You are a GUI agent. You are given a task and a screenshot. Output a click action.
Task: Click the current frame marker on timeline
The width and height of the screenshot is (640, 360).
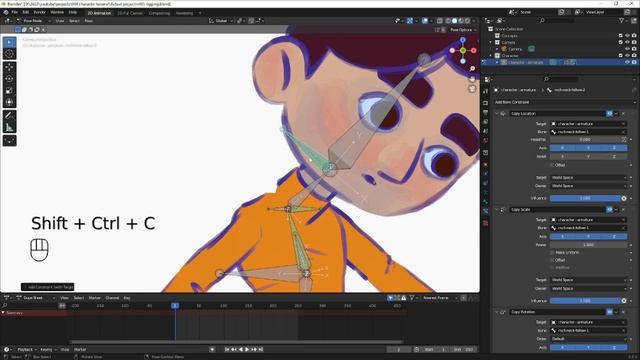pos(175,306)
